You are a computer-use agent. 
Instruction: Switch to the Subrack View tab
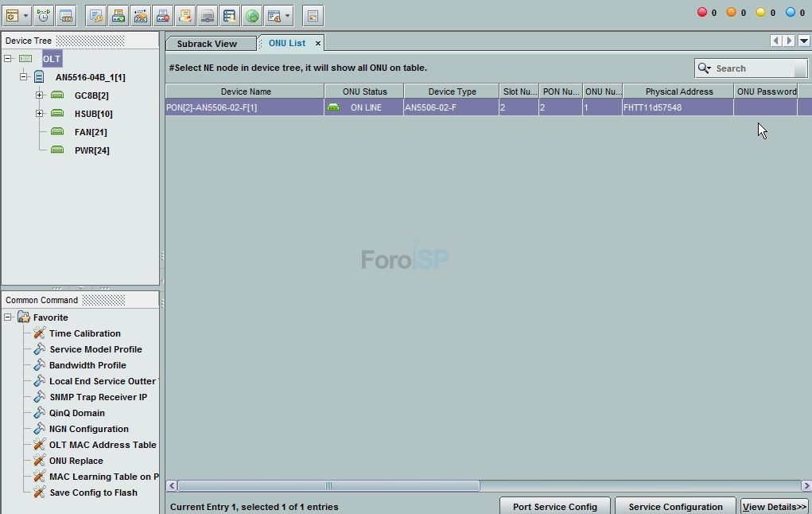(x=207, y=44)
